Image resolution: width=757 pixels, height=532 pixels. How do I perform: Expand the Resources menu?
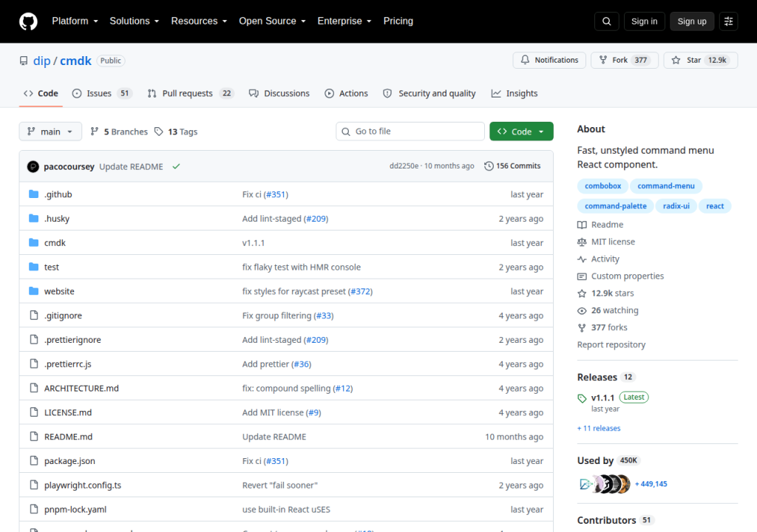[199, 21]
